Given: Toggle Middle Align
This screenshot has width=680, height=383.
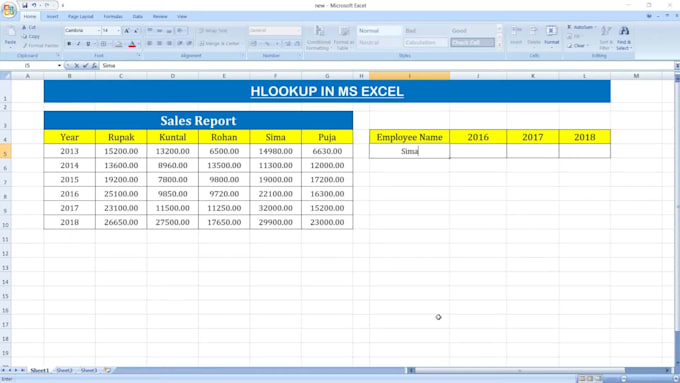Looking at the screenshot, I should point(160,31).
